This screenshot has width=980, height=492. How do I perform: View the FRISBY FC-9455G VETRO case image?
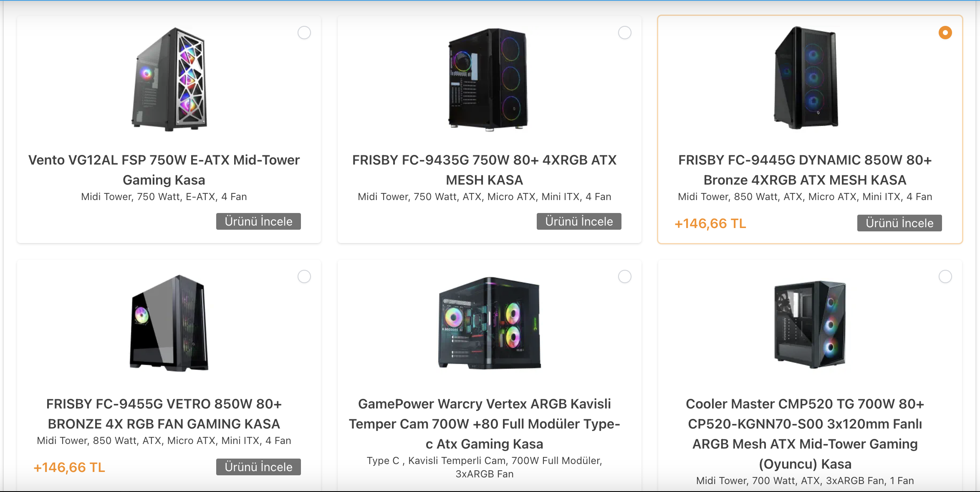coord(169,323)
